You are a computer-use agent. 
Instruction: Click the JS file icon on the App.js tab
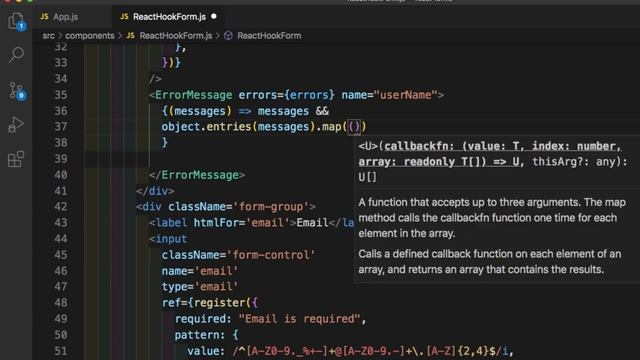[44, 17]
